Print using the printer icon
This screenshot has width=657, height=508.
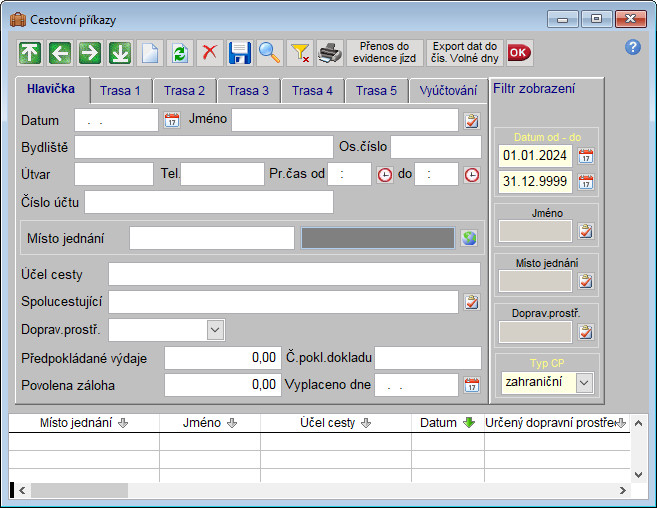329,52
